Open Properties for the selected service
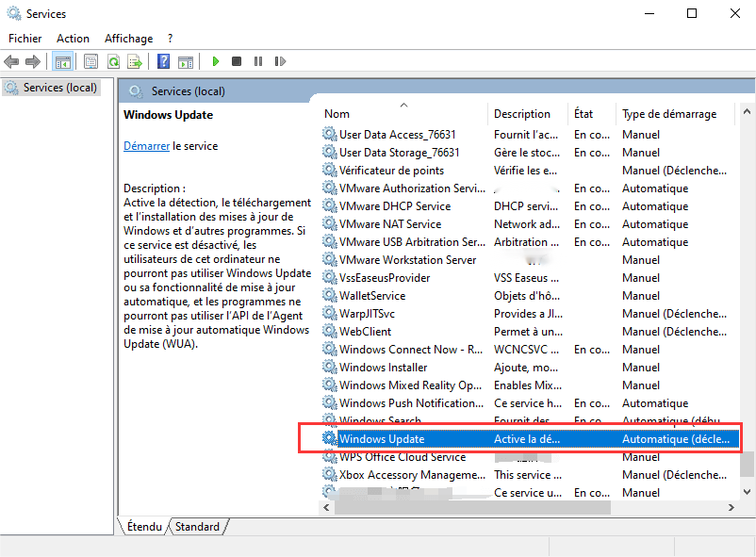The image size is (756, 557). pyautogui.click(x=89, y=61)
